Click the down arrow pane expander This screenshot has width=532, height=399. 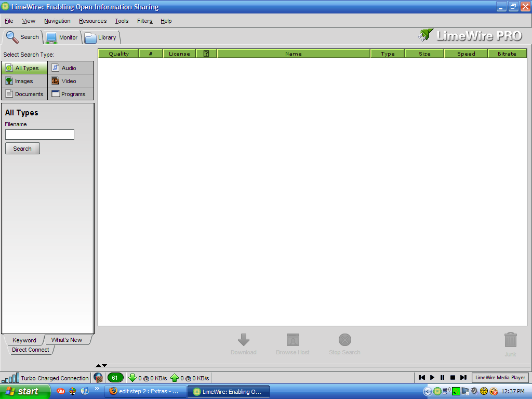pos(104,365)
